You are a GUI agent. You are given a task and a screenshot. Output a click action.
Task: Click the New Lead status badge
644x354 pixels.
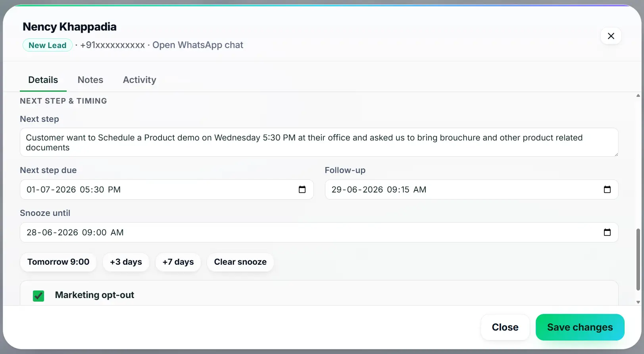pos(47,45)
